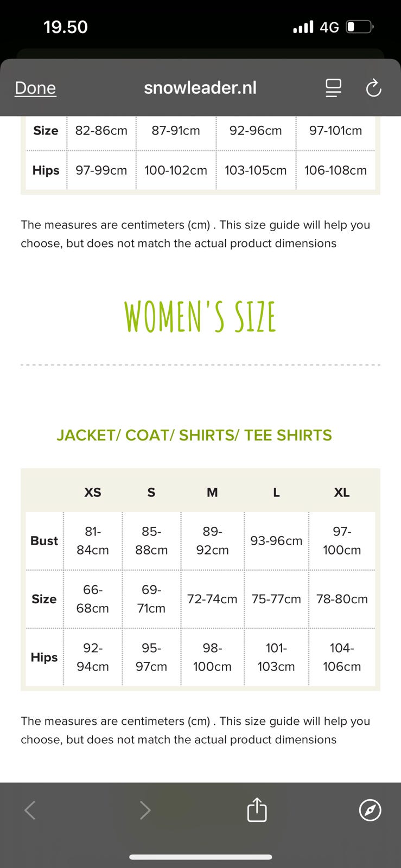
Task: Select the XL column header
Action: coord(341,492)
